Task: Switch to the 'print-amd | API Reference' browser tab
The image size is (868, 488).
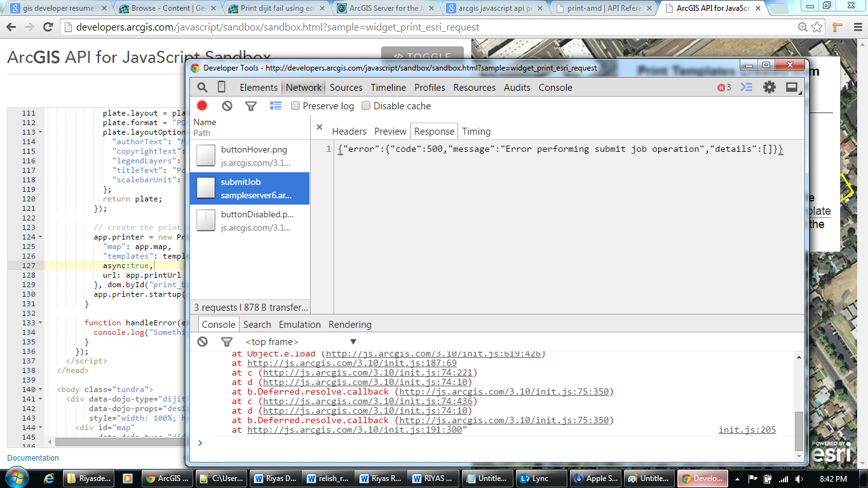Action: (x=604, y=8)
